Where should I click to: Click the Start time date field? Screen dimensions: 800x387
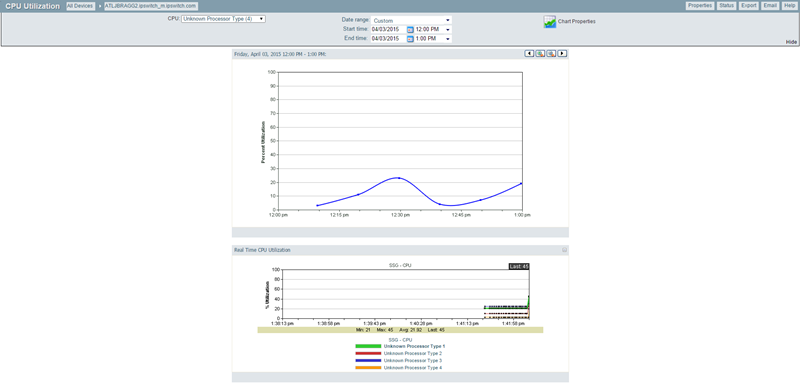[388, 30]
